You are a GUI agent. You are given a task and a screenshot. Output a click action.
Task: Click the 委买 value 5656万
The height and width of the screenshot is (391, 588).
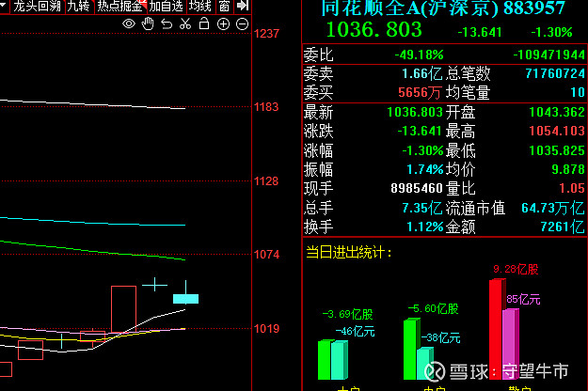coord(420,92)
